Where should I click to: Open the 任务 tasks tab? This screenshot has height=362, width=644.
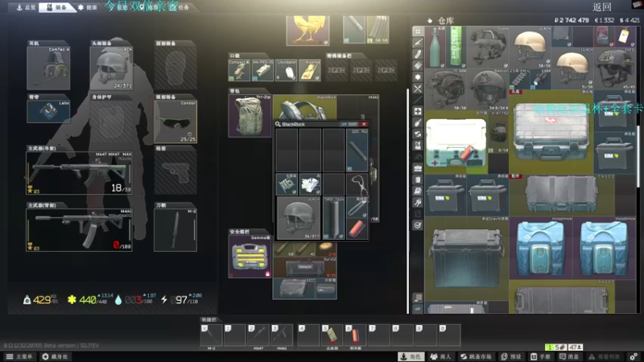(x=180, y=7)
